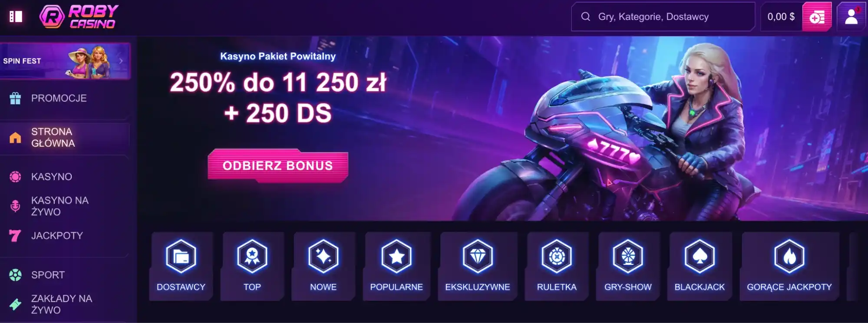Screen dimensions: 868x323
Task: Collapse the sidebar with the panel toggle icon
Action: pos(16,16)
